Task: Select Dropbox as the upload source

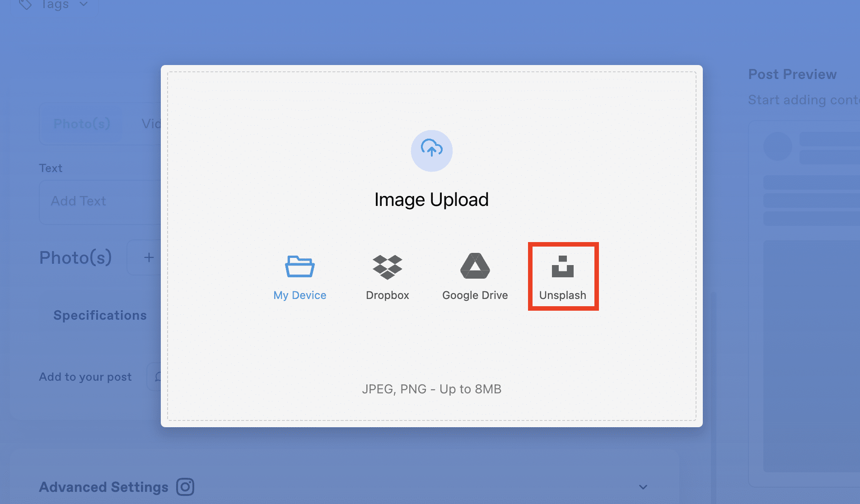Action: 387,275
